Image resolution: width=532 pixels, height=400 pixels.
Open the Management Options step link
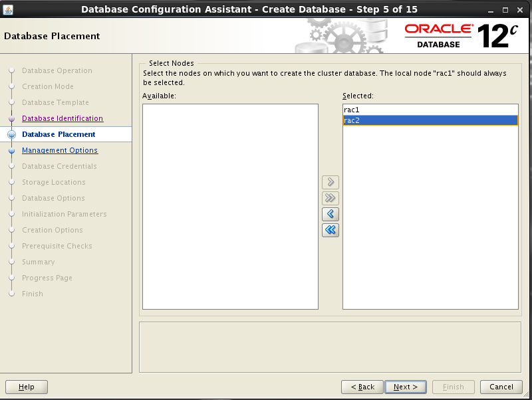pyautogui.click(x=60, y=150)
